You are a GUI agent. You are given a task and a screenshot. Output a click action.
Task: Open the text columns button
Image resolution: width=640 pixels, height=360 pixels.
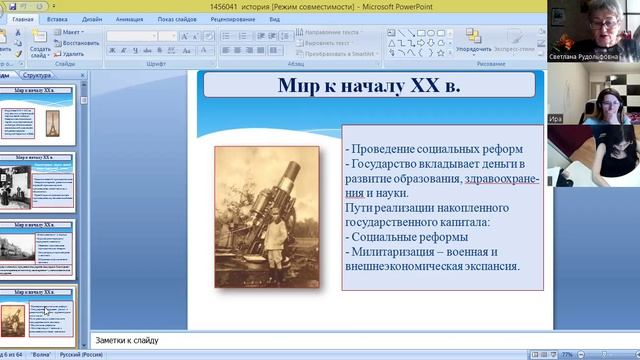click(276, 50)
